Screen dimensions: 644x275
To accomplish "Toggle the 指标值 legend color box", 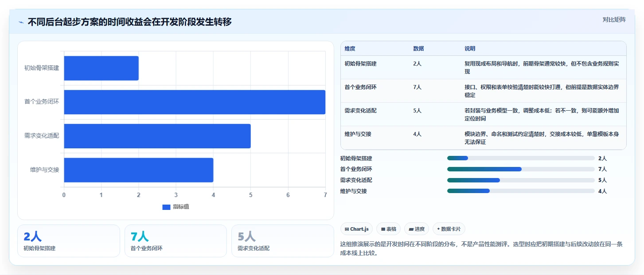I will coord(166,207).
